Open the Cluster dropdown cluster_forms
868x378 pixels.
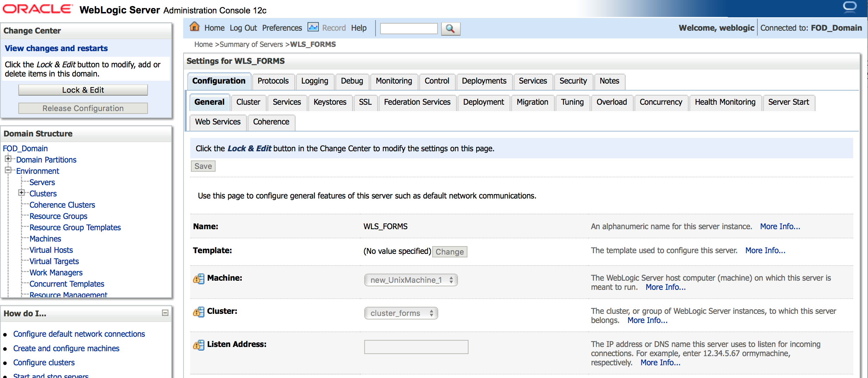pos(401,313)
